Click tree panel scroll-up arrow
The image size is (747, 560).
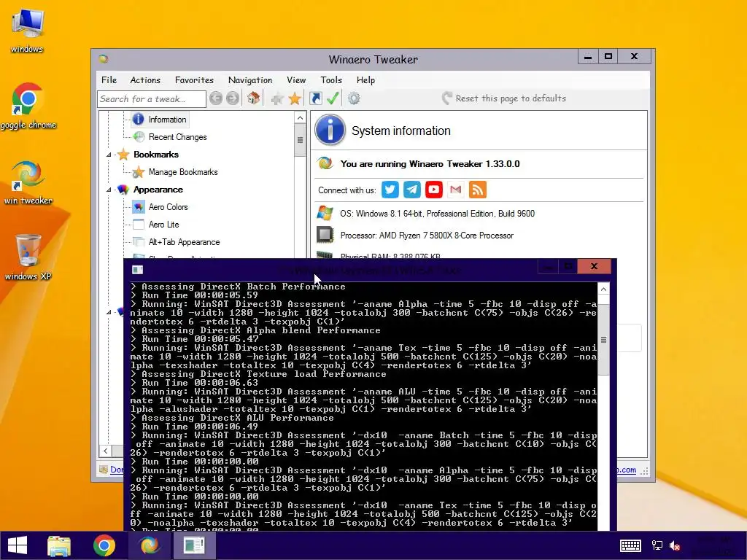click(300, 117)
